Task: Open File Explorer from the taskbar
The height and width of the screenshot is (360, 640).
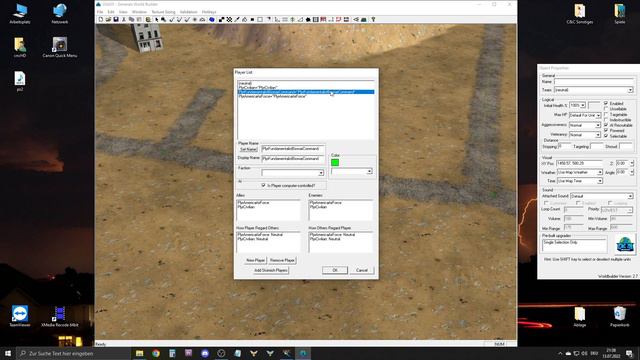Action: pyautogui.click(x=140, y=353)
